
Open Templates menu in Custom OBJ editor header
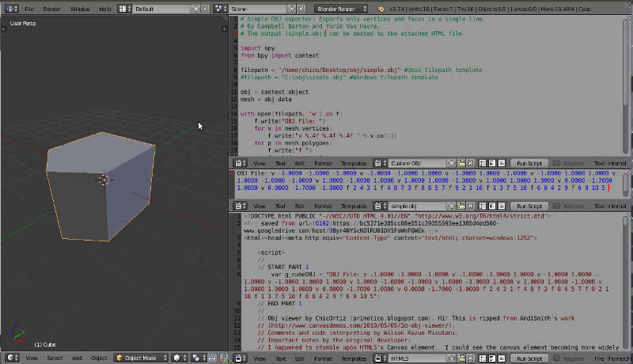pos(354,163)
